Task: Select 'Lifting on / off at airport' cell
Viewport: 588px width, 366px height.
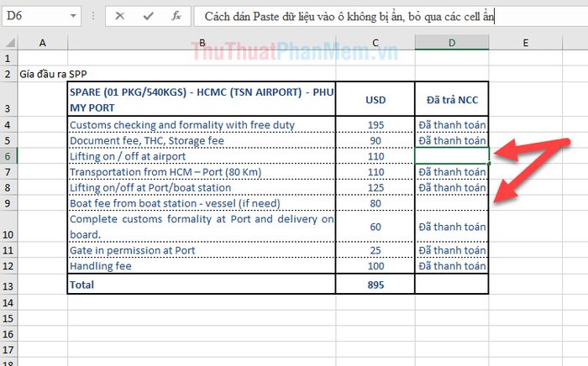Action: click(202, 156)
